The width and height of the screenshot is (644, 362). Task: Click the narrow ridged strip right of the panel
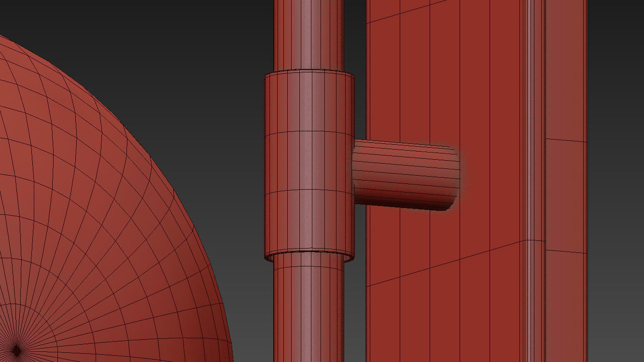click(x=535, y=181)
